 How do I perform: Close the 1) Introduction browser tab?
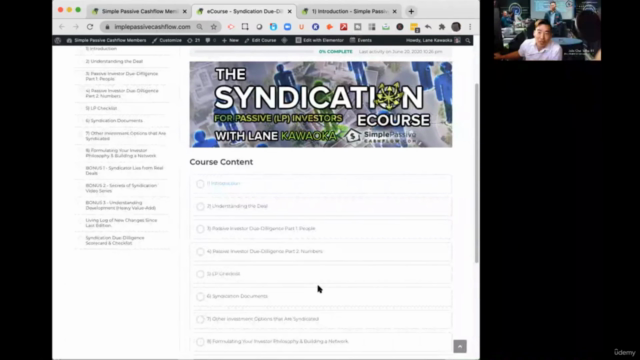pyautogui.click(x=394, y=11)
